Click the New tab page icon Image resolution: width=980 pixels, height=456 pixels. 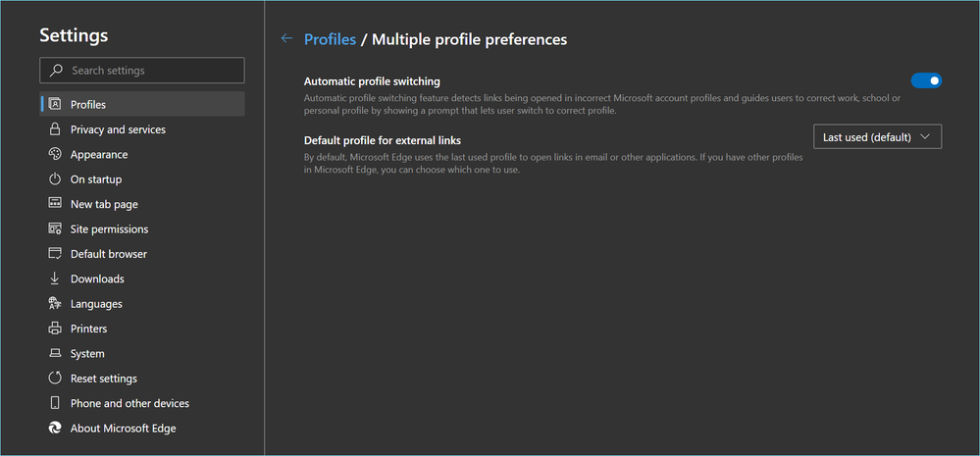coord(55,204)
